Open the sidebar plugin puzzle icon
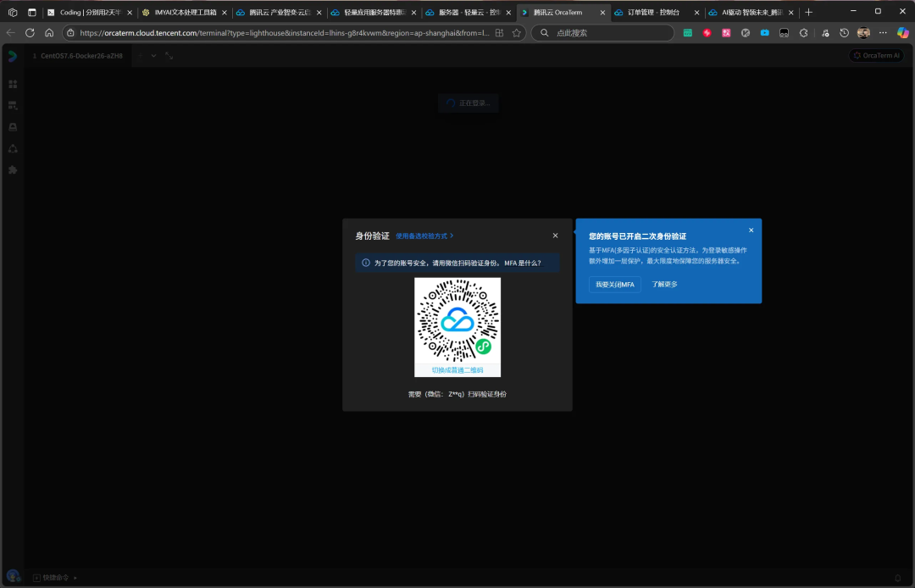Image resolution: width=915 pixels, height=588 pixels. click(x=13, y=170)
